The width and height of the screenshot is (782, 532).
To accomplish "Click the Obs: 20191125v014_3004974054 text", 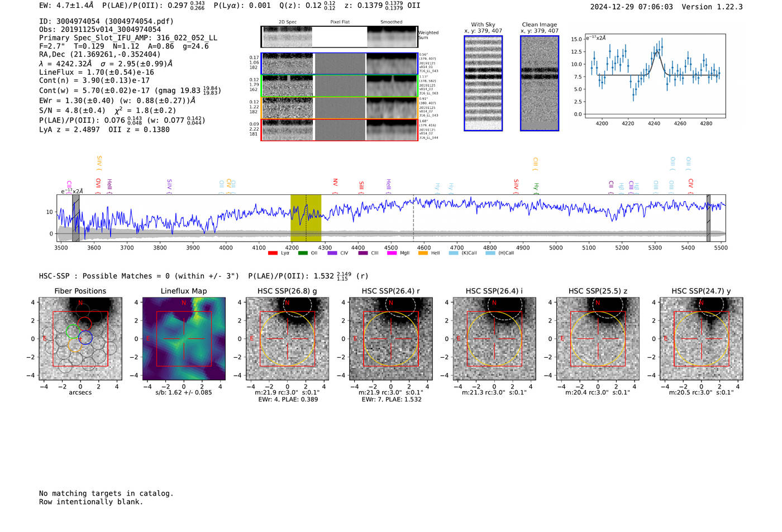I will pyautogui.click(x=100, y=30).
